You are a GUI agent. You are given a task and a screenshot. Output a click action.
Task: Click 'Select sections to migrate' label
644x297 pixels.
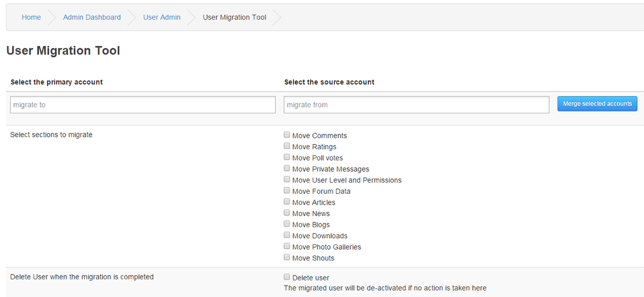pos(52,135)
